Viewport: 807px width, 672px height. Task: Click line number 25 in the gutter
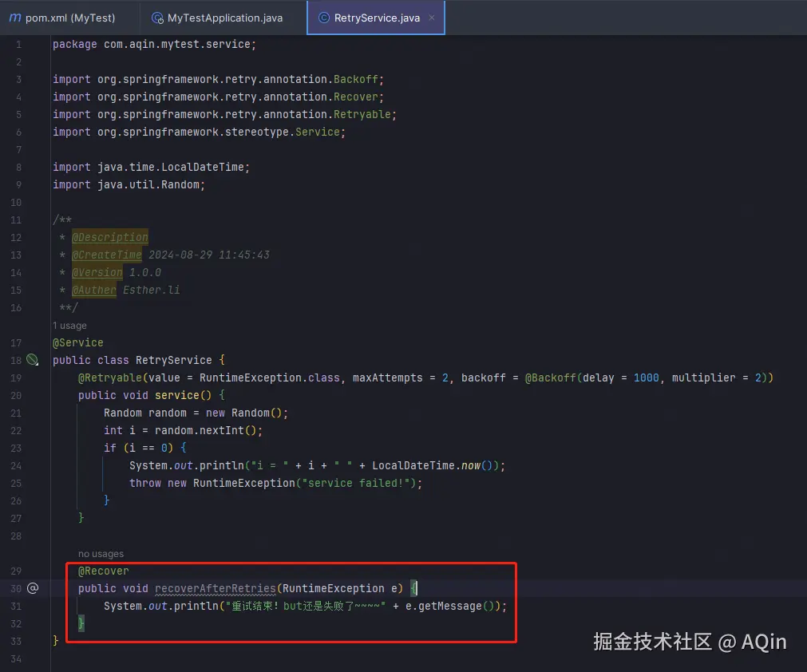[x=16, y=483]
